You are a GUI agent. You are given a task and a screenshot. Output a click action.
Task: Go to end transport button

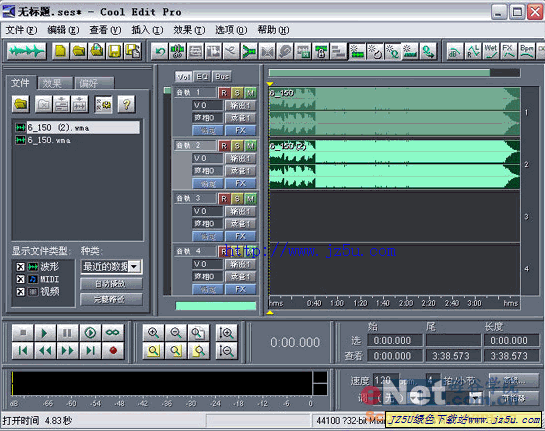pyautogui.click(x=90, y=350)
